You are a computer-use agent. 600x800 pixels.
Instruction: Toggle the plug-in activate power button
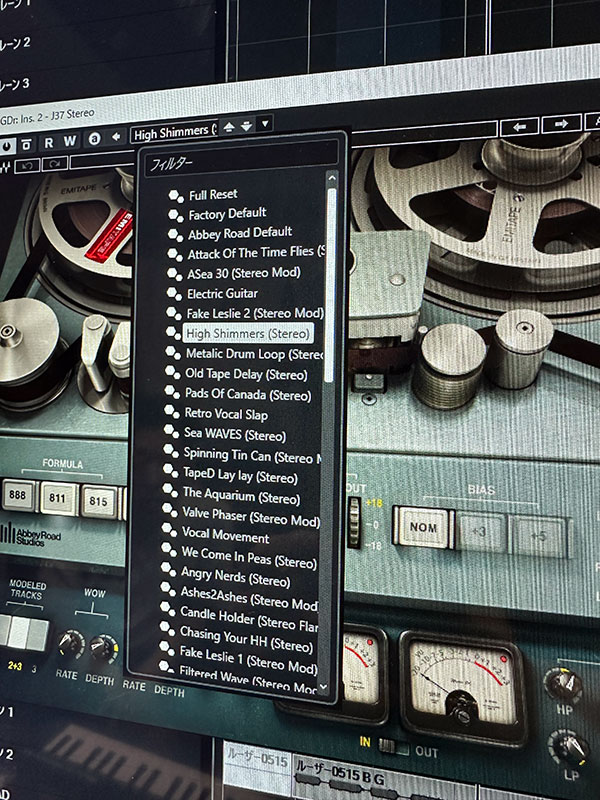tap(6, 145)
